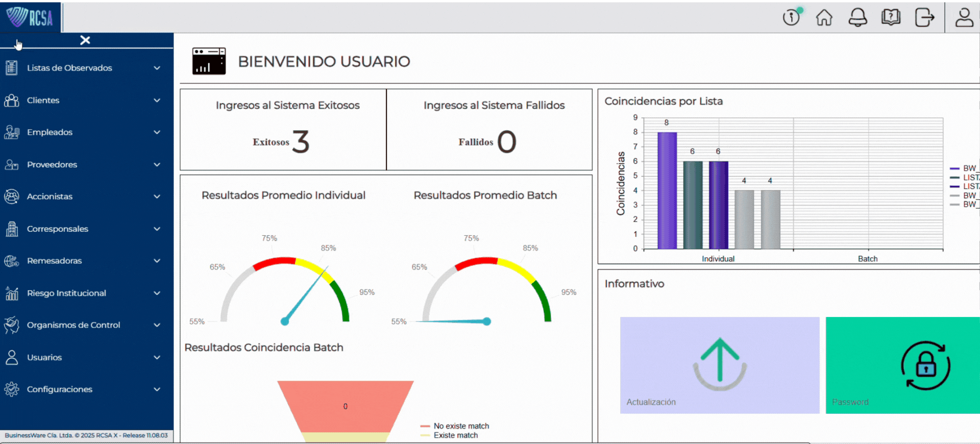Click the Actualización tile

[x=719, y=365]
